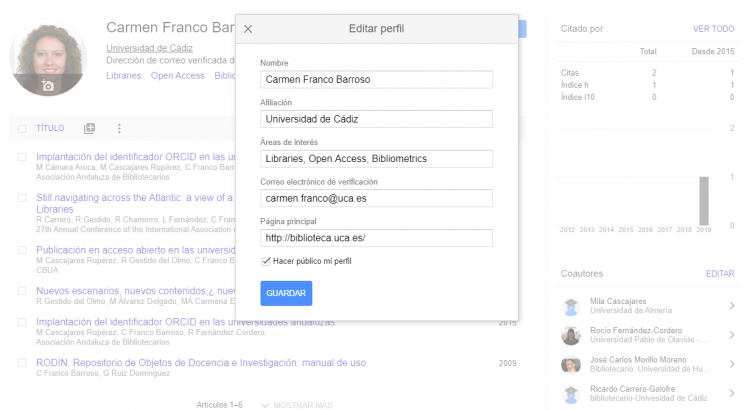The image size is (750, 410).
Task: Click the 2019 citations bar in chart
Action: pos(704,201)
